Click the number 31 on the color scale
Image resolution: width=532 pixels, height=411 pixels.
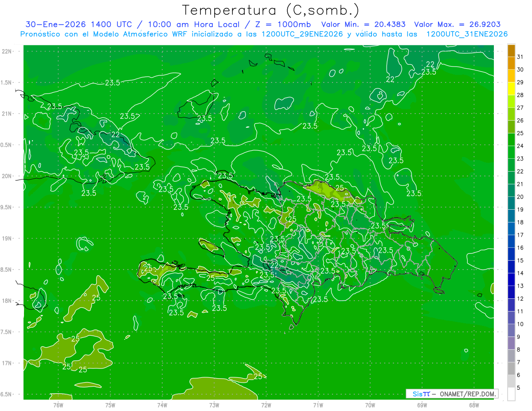[x=520, y=57]
